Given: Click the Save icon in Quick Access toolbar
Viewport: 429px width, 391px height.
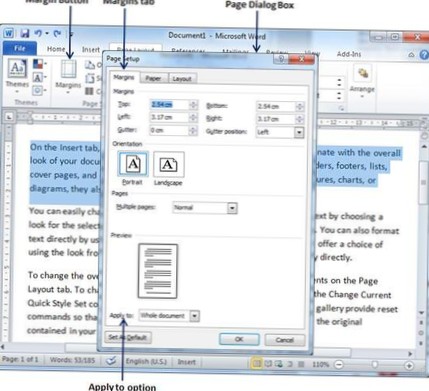Looking at the screenshot, I should (x=24, y=33).
